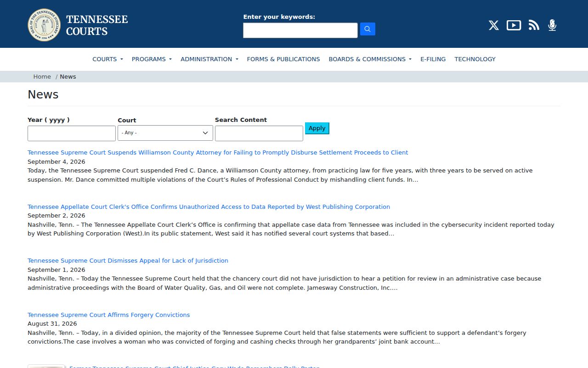Open the YouTube channel icon
Viewport: 588px width, 368px height.
[x=514, y=25]
